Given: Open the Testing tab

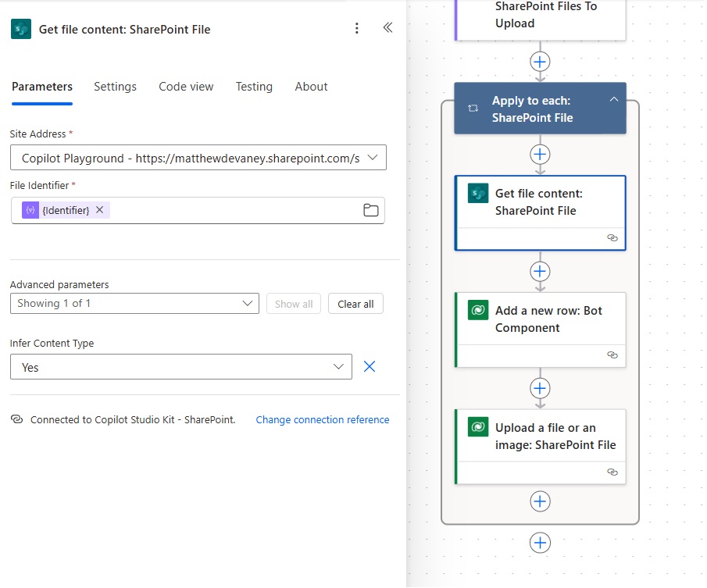Looking at the screenshot, I should pos(254,87).
